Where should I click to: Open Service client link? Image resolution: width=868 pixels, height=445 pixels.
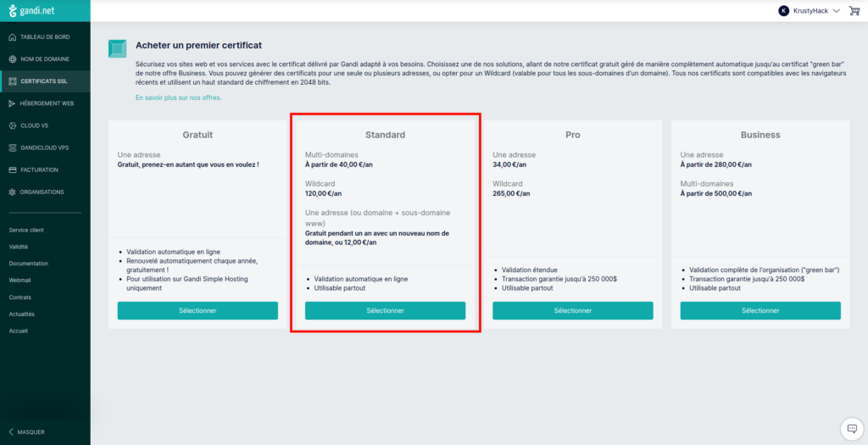[26, 230]
